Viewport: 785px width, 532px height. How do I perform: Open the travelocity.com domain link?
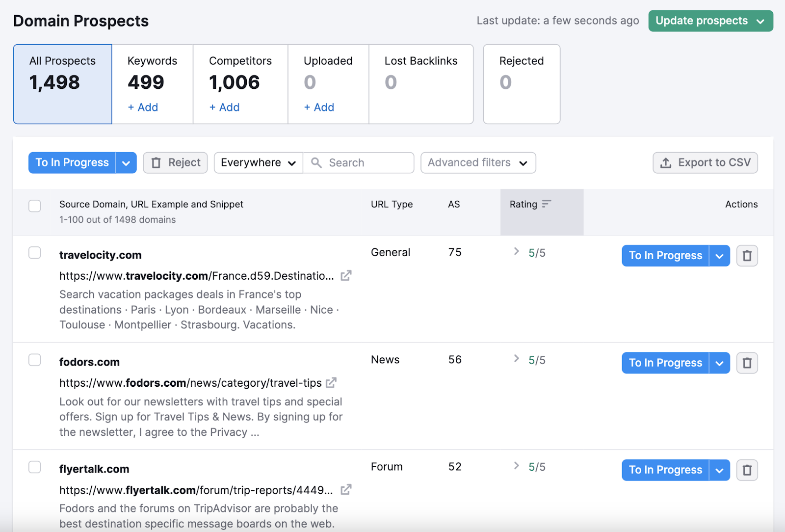[100, 255]
